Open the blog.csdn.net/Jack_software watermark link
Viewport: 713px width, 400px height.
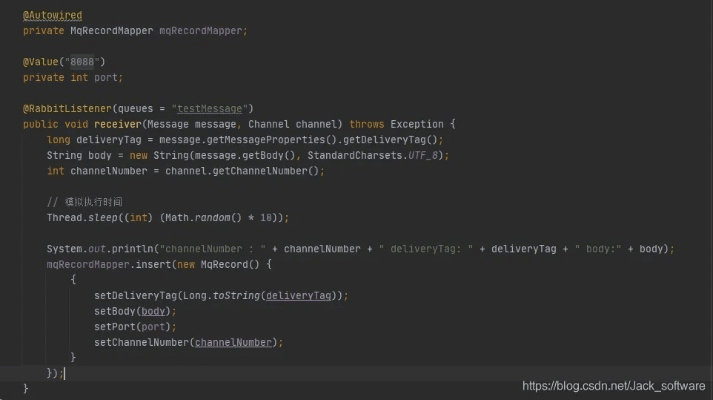click(x=614, y=385)
